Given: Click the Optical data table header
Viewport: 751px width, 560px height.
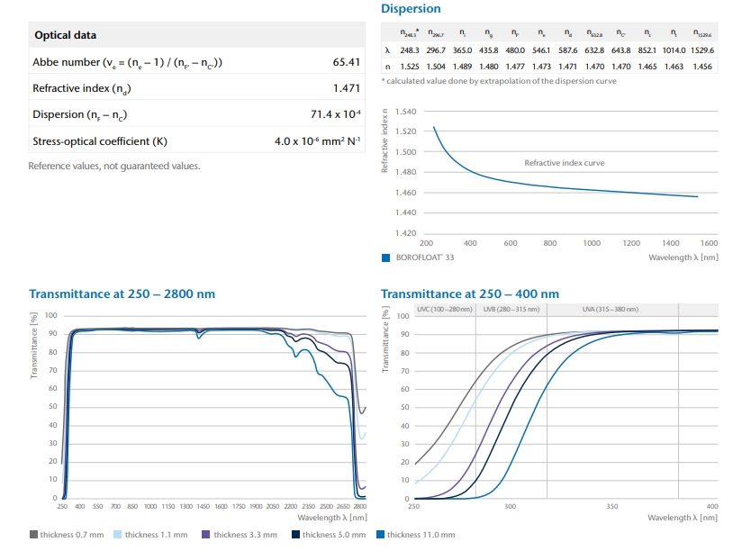Looking at the screenshot, I should (x=65, y=36).
